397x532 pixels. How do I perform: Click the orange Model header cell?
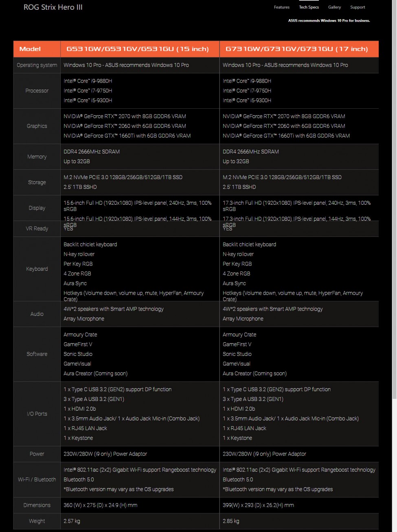30,49
